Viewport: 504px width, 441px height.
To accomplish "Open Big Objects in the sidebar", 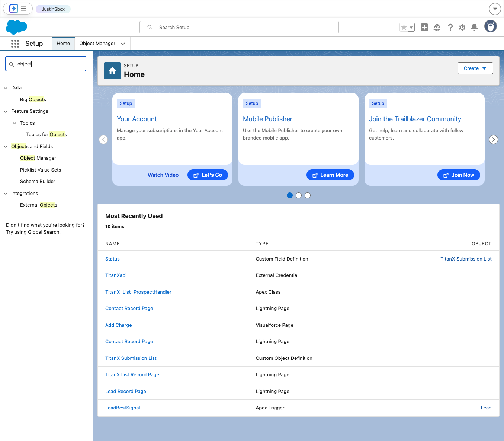I will coord(33,100).
